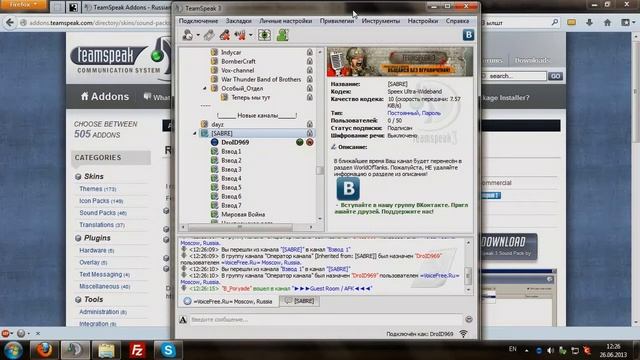Screen dimensions: 640x360
Task: Click the Connect toolbar icon in TeamSpeak
Action: [x=187, y=36]
